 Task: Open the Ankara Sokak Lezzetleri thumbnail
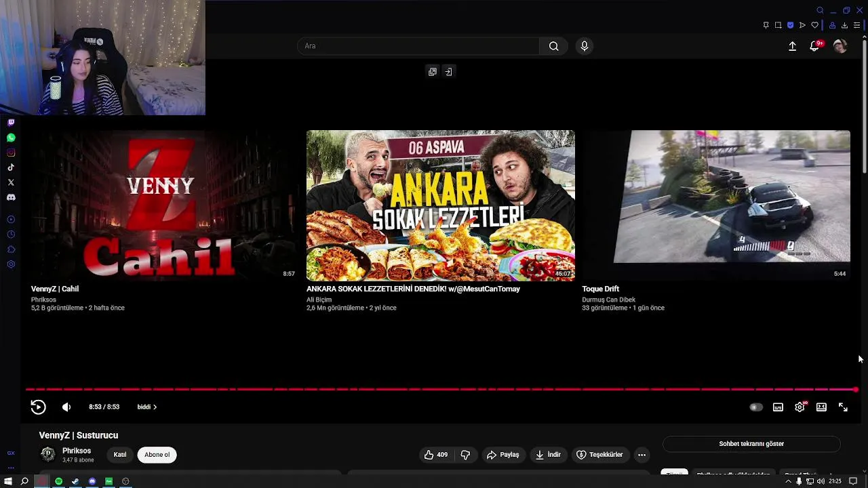pos(441,205)
